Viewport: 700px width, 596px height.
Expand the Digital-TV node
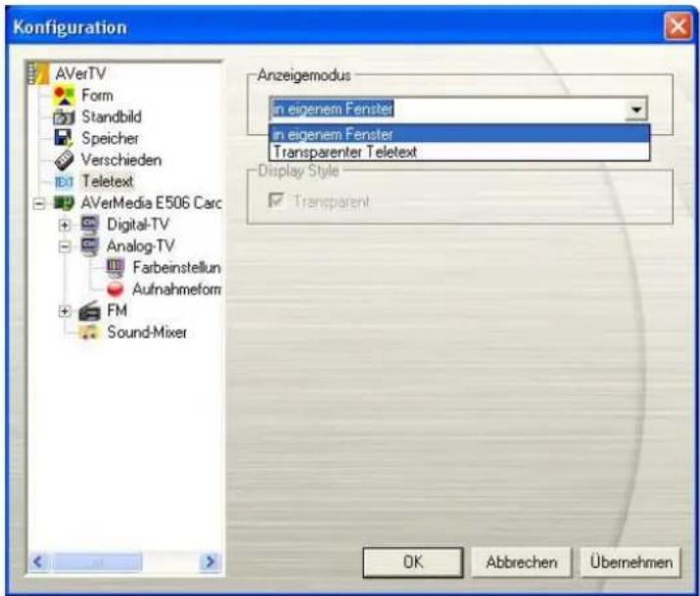click(x=65, y=225)
